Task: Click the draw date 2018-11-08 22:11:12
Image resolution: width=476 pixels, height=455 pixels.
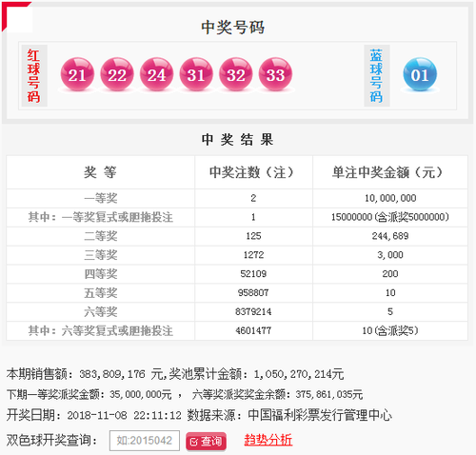Action: [124, 415]
